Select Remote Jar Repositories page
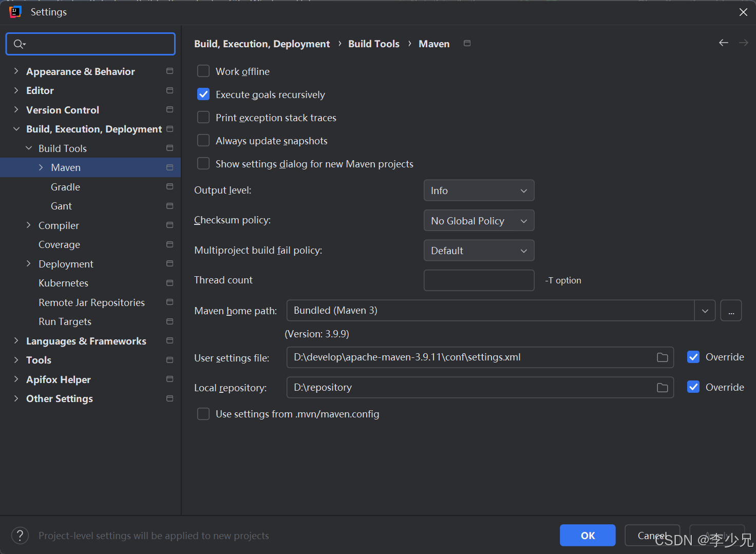 click(x=91, y=302)
